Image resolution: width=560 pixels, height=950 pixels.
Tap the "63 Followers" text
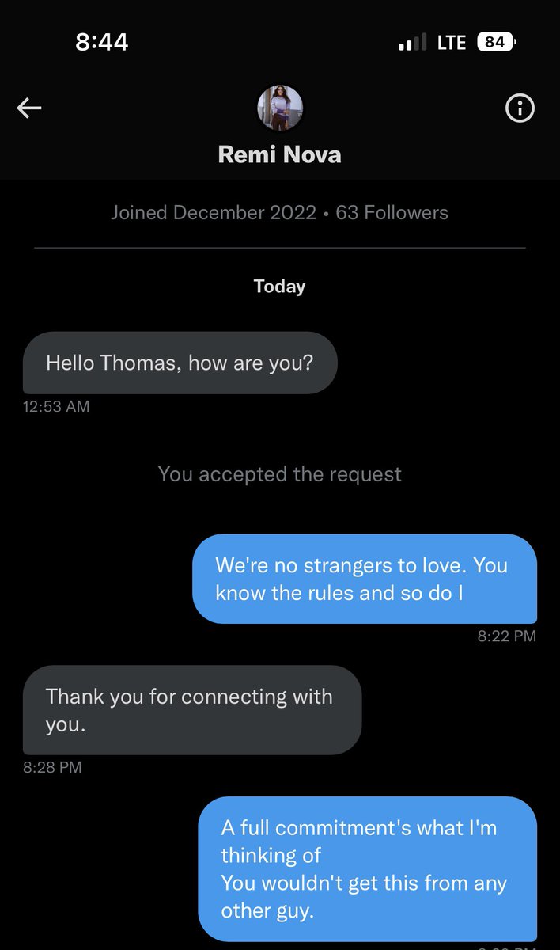pyautogui.click(x=392, y=213)
